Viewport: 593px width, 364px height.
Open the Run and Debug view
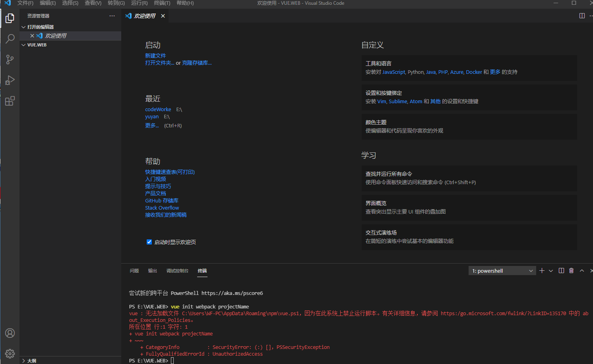(x=10, y=80)
